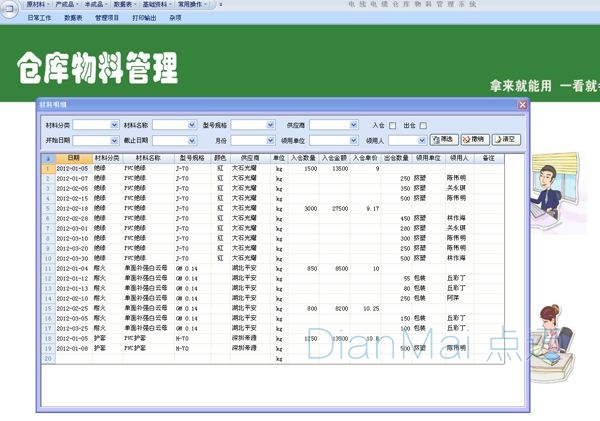This screenshot has width=600, height=421.
Task: Click the 阿萍 recipient cell in row 14
Action: coord(460,298)
